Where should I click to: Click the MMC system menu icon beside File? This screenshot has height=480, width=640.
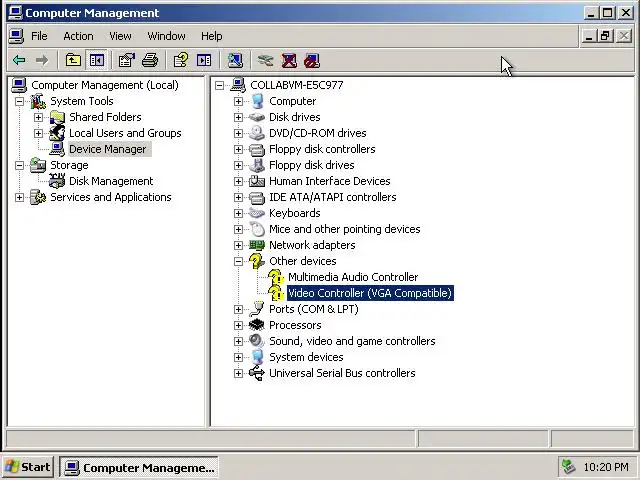point(16,36)
